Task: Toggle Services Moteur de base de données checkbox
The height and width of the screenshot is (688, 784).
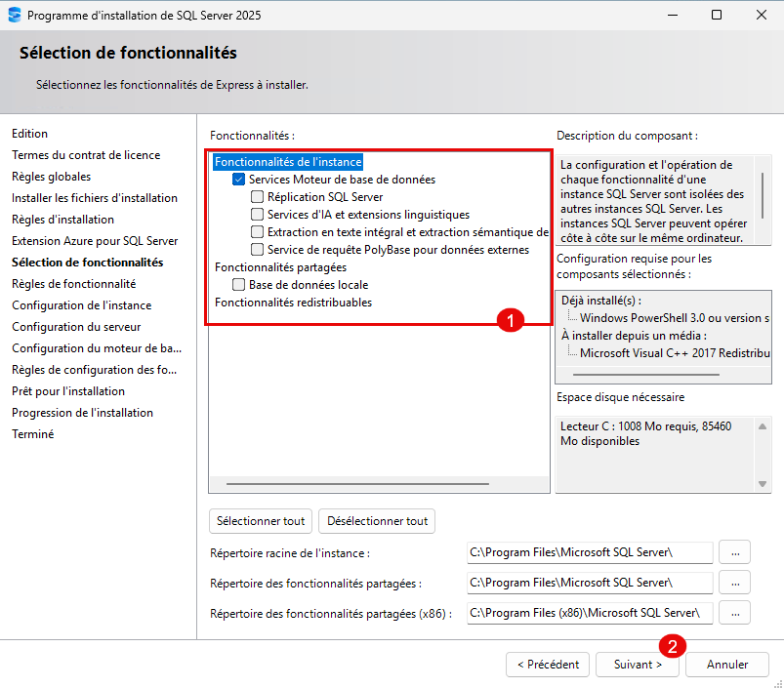Action: point(238,180)
